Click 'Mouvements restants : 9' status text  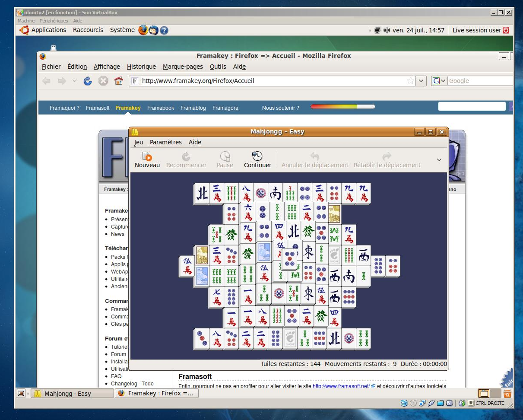click(361, 364)
